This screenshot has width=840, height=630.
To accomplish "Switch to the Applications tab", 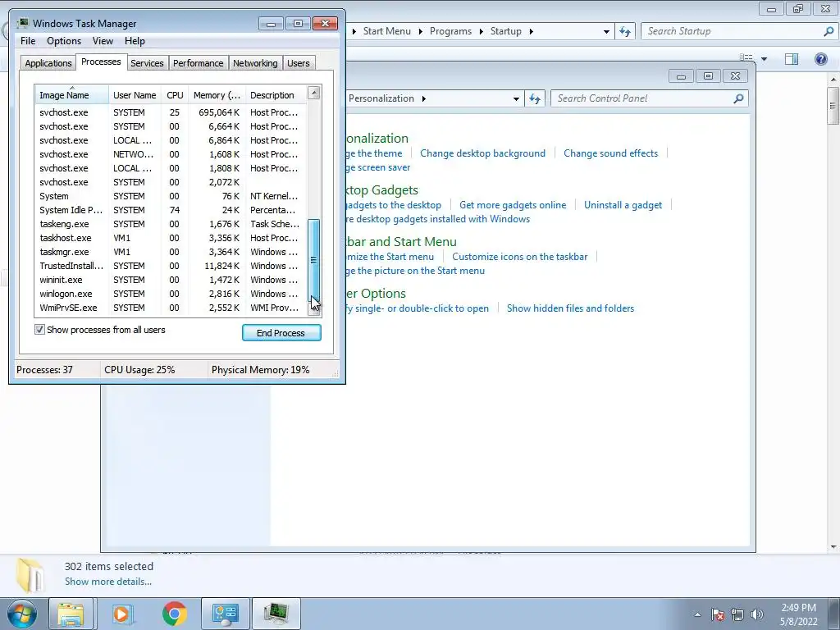I will (x=48, y=63).
